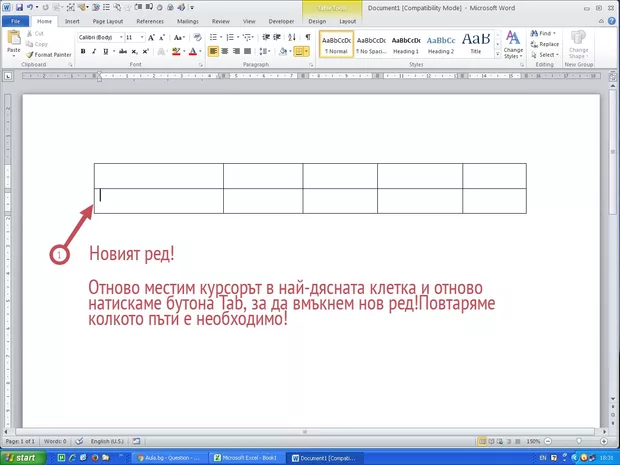Click the Text Highlight Color icon
This screenshot has height=465, width=620.
click(176, 51)
